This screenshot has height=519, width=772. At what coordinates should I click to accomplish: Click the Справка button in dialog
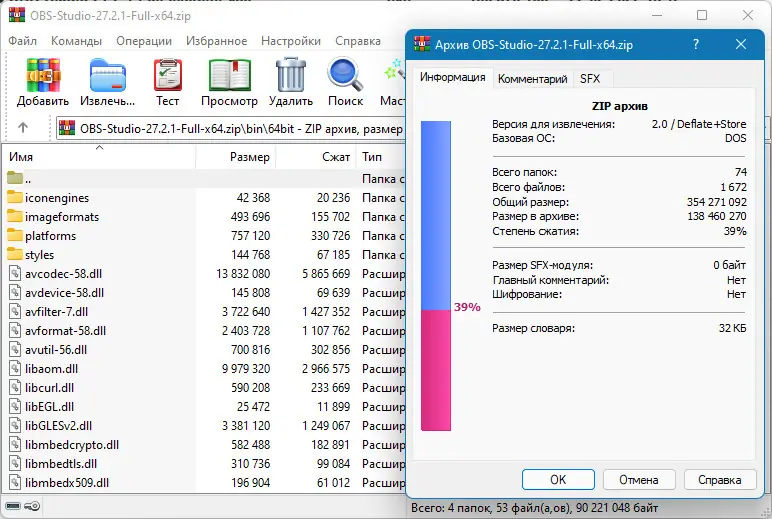[x=719, y=480]
